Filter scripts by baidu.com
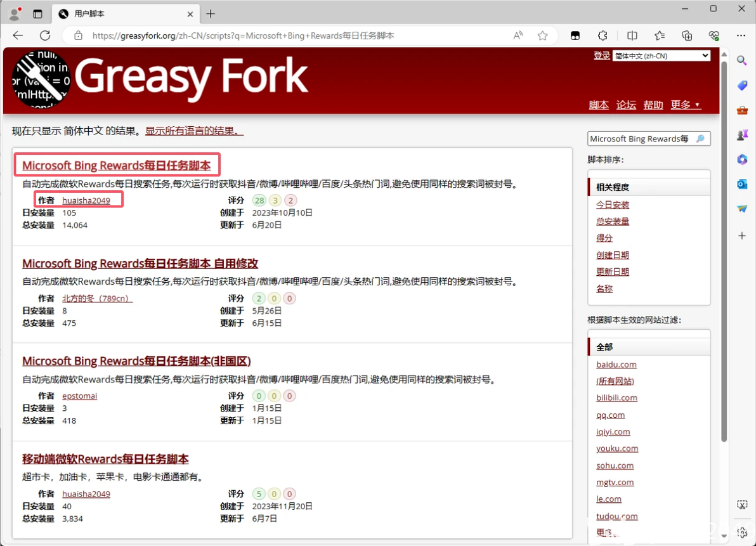 pos(616,365)
